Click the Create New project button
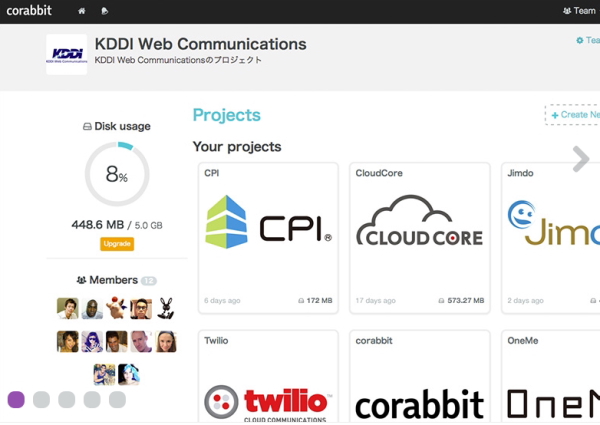Screen dimensions: 600x425 (574, 115)
